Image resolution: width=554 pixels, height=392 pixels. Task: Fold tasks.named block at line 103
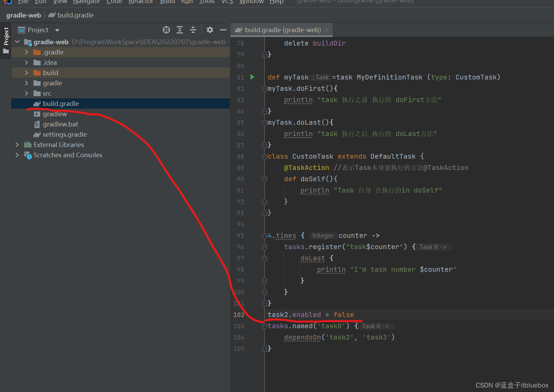[264, 326]
